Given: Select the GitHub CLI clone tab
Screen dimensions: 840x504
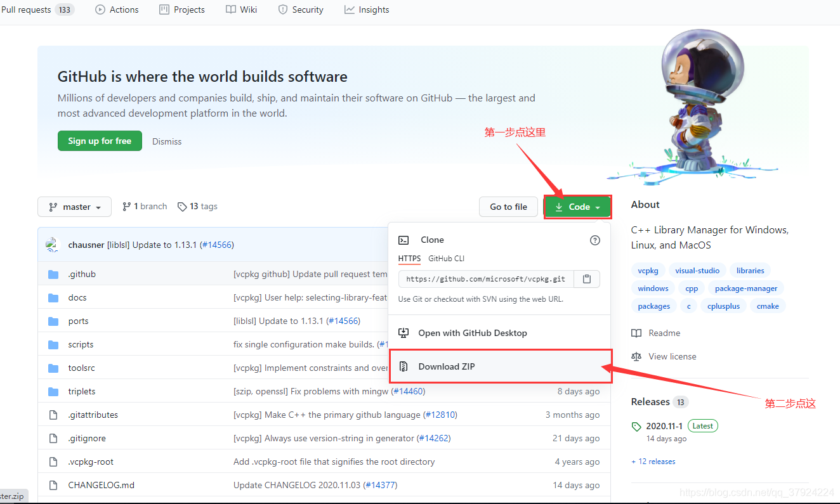Looking at the screenshot, I should [446, 258].
